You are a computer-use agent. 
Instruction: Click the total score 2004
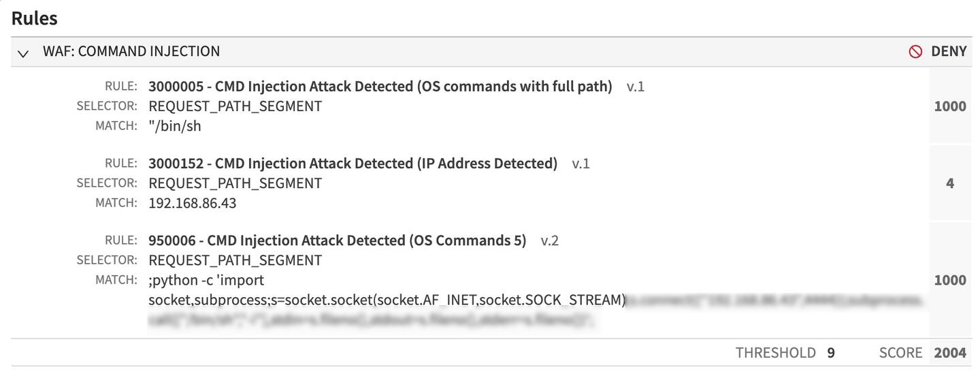click(949, 353)
